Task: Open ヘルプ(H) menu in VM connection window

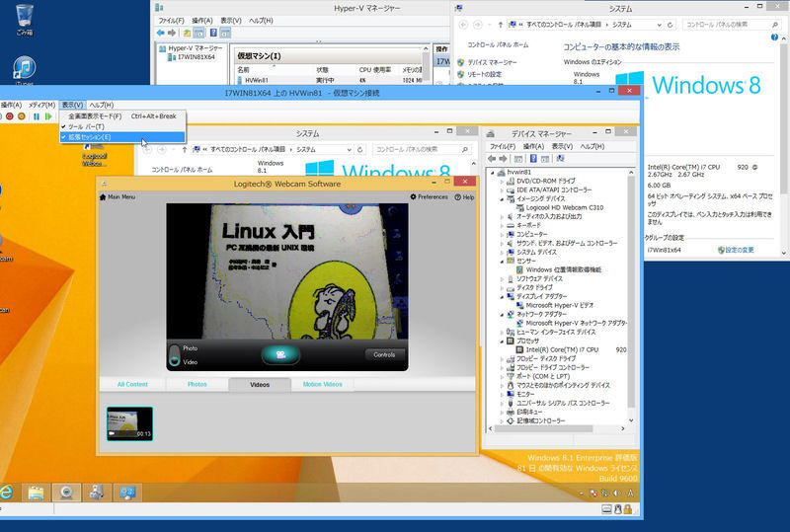Action: coord(102,105)
